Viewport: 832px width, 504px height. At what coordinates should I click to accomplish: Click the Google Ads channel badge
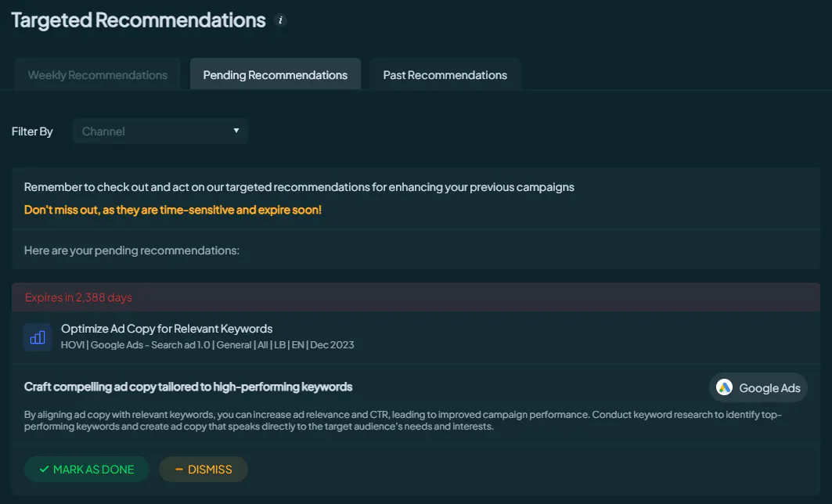tap(758, 388)
